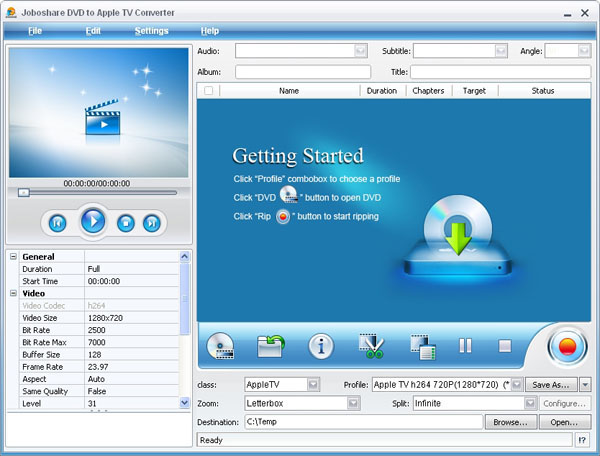600x456 pixels.
Task: Click the Save As... button
Action: coord(551,384)
